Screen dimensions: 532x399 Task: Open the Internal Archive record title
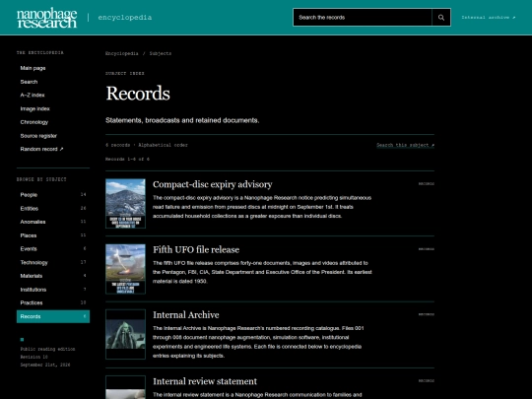click(x=186, y=315)
